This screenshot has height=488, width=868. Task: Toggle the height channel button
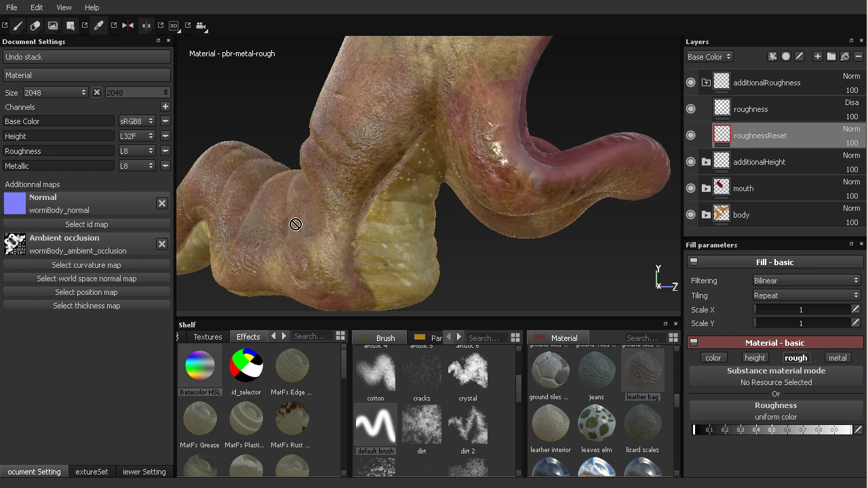754,358
